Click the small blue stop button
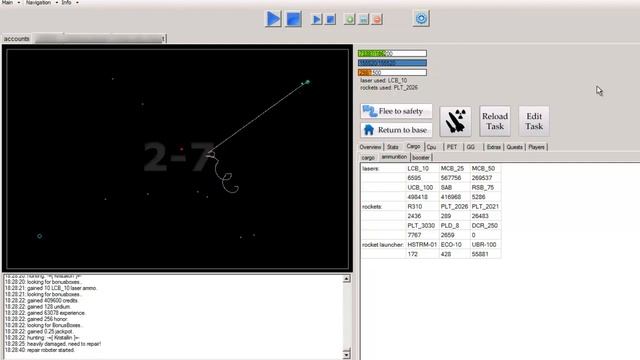 (331, 19)
